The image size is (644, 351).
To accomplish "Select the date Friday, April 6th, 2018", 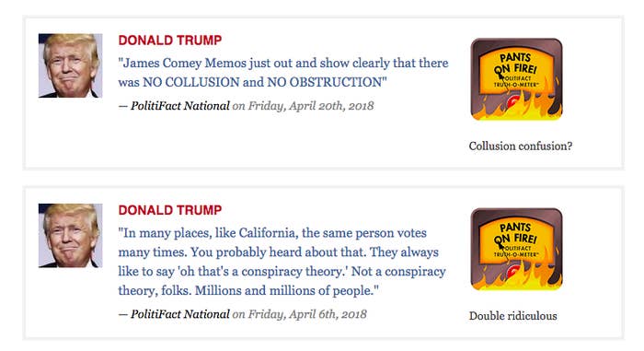I will (x=307, y=314).
